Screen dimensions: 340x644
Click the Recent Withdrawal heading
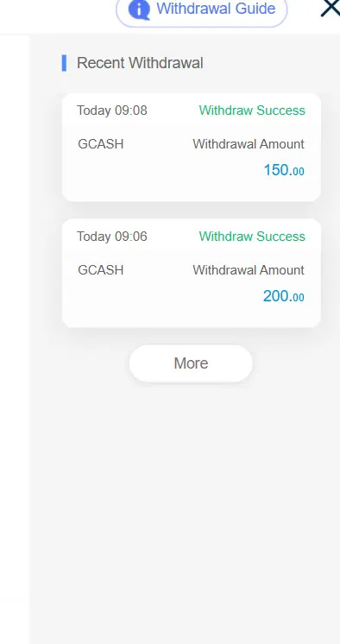pyautogui.click(x=140, y=63)
